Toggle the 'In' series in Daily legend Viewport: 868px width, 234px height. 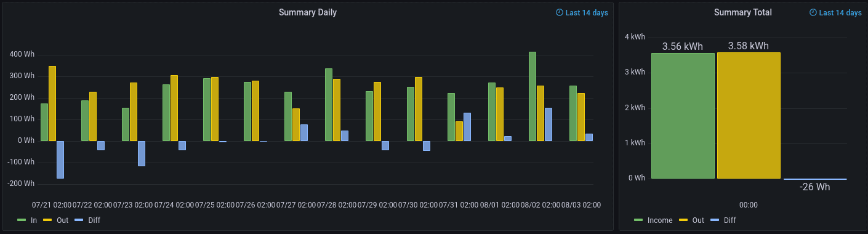[34, 220]
